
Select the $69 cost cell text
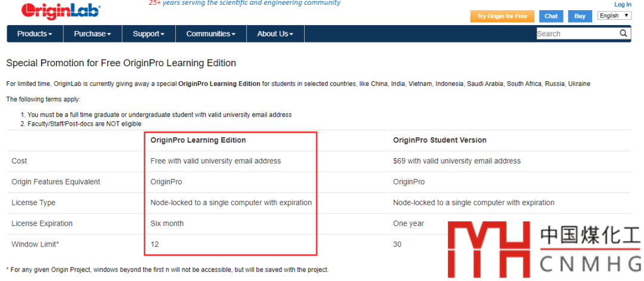pos(456,161)
